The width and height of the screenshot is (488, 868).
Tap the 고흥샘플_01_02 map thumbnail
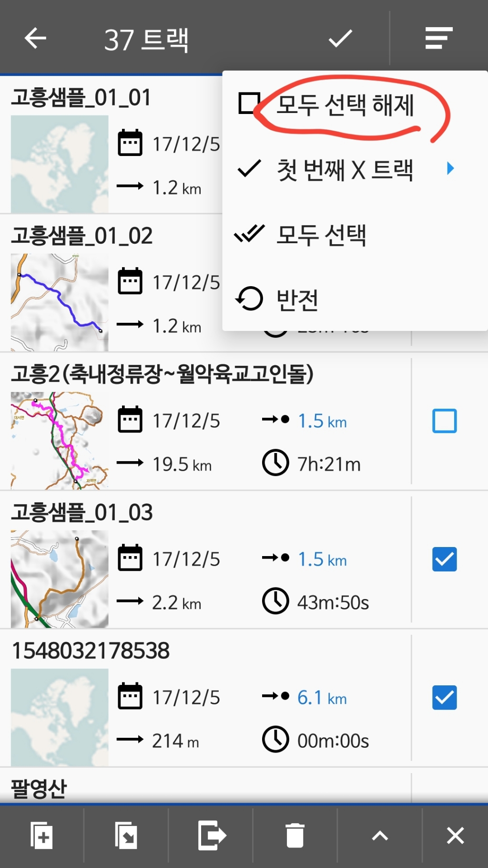[60, 302]
